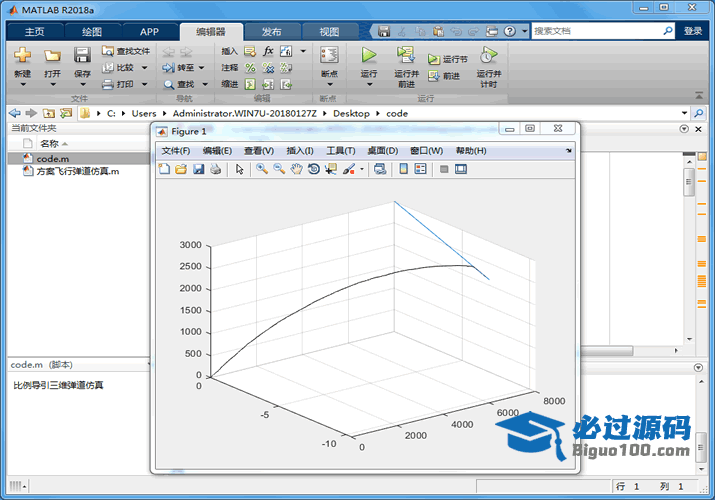Screen dimensions: 715x500
Task: Switch to the View (视图) tab
Action: 329,31
